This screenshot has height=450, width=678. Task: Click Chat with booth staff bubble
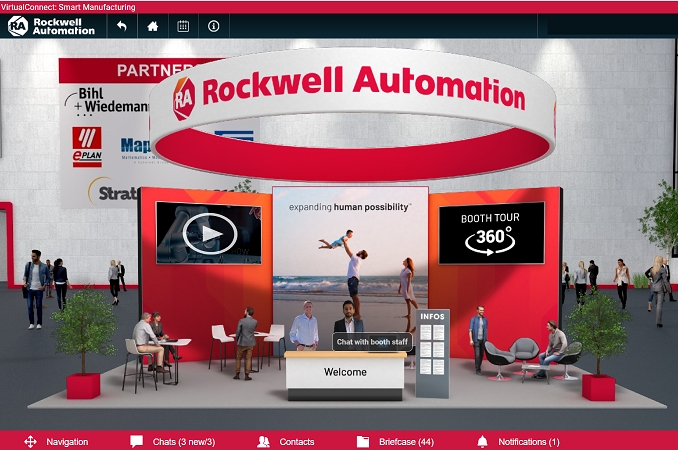point(372,342)
